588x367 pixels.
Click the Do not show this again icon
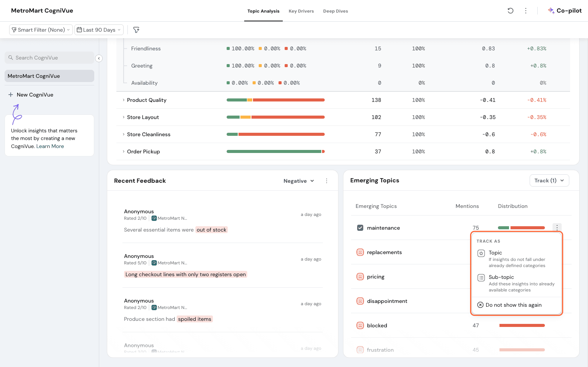click(480, 305)
